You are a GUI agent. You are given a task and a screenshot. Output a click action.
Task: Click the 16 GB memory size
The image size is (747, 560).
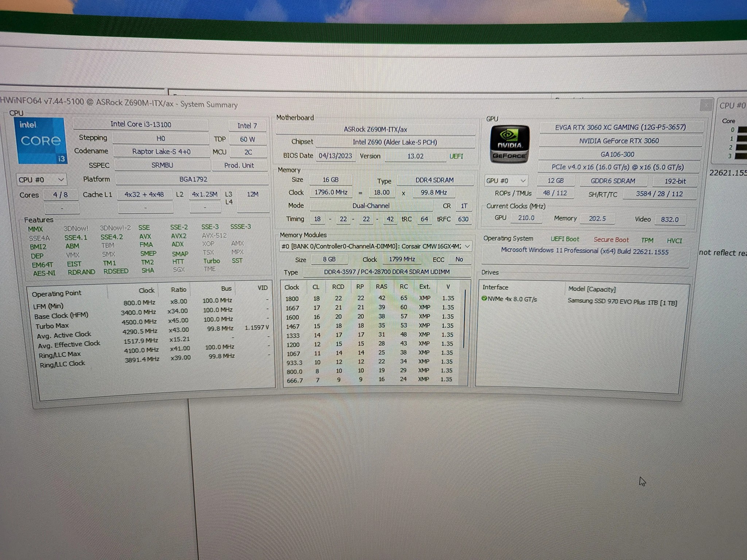[x=330, y=180]
